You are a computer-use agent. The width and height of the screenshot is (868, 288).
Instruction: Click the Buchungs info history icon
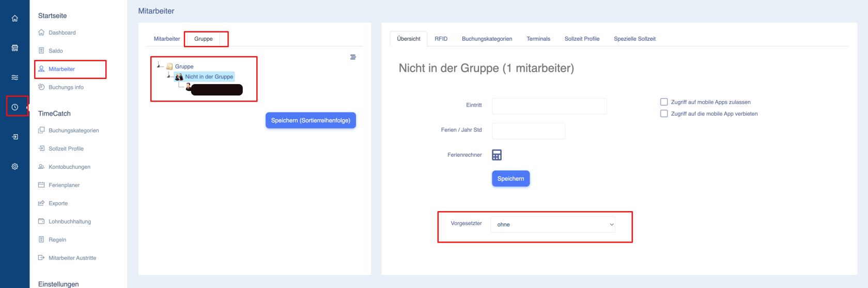[x=41, y=87]
